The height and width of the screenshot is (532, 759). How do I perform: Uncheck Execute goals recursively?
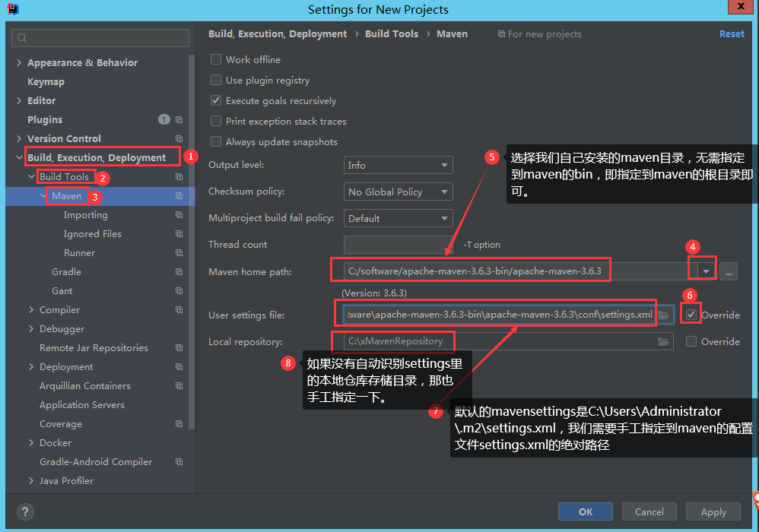point(216,100)
